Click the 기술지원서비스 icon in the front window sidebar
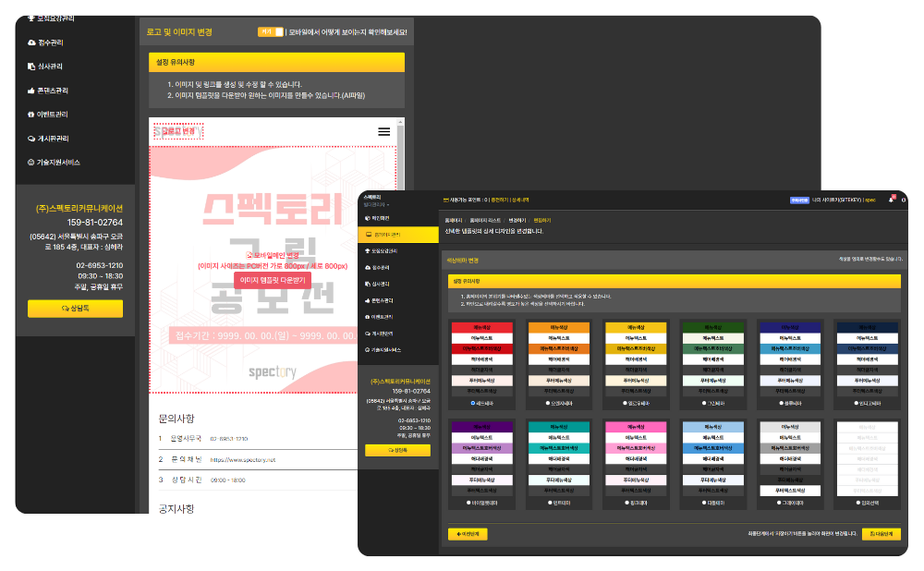The image size is (924, 571). 368,350
